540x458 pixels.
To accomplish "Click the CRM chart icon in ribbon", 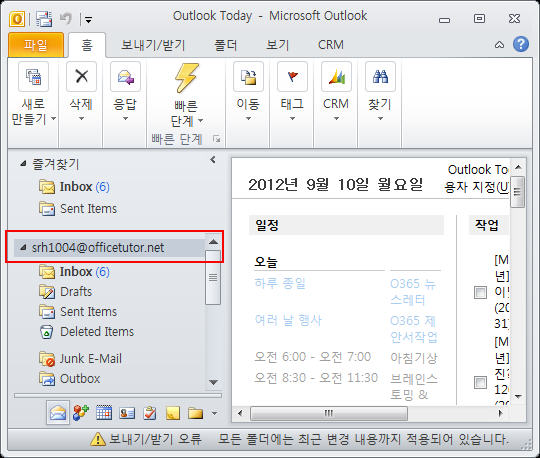I will 336,76.
